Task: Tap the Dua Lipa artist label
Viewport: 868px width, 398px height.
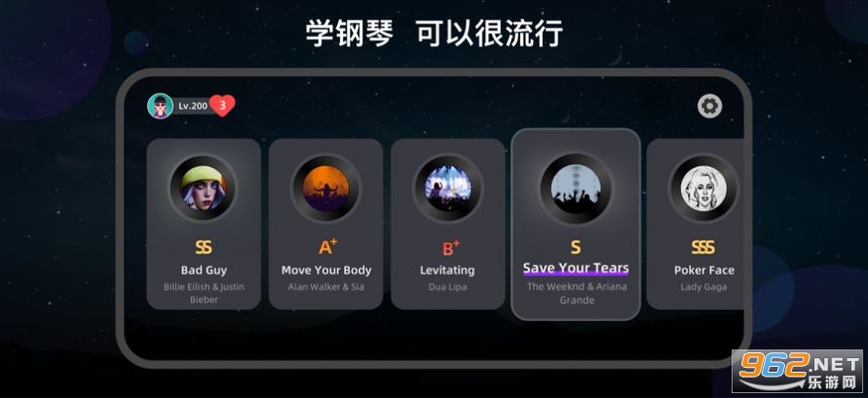Action: [x=447, y=287]
